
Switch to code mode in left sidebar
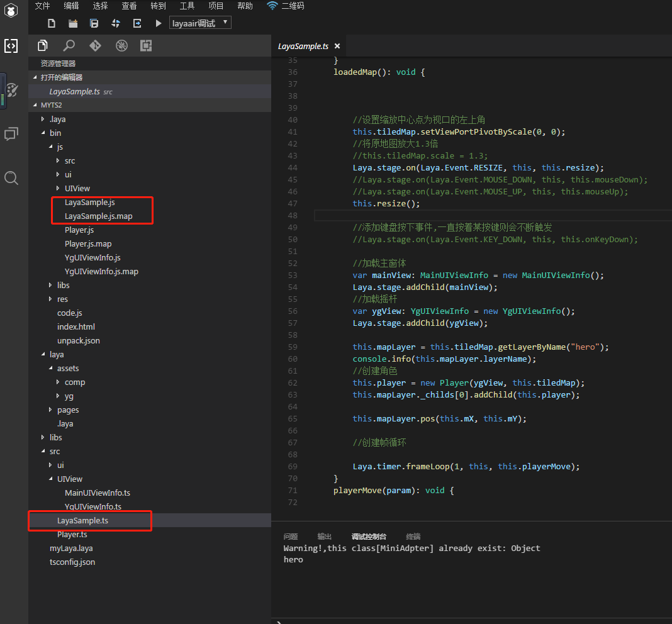point(11,45)
